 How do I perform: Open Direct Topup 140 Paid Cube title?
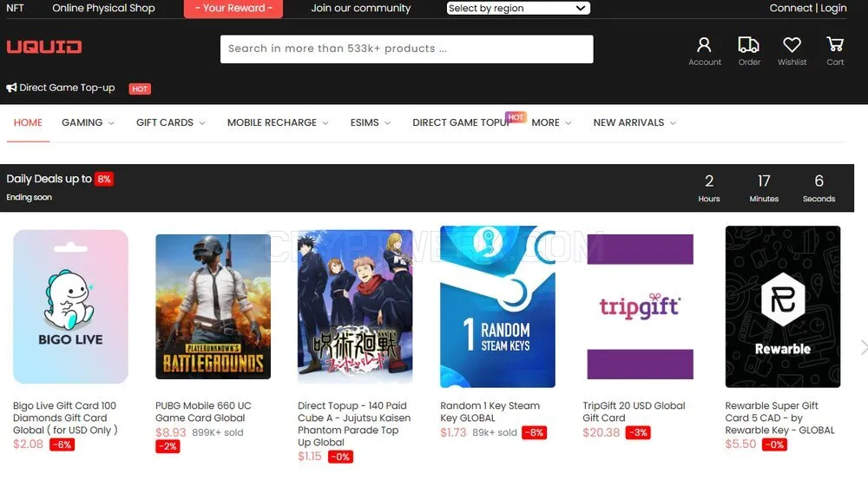(x=354, y=424)
